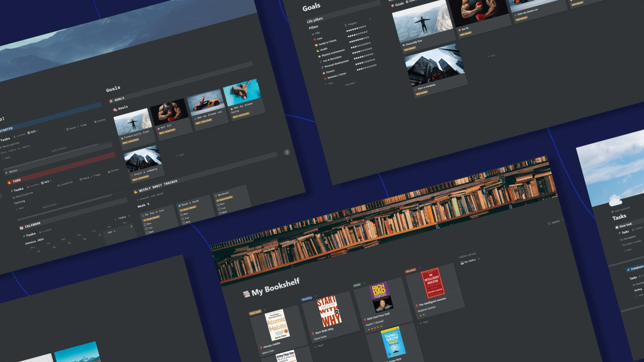The image size is (644, 362).
Task: Open the All view dropdown in TODO section
Action: (46, 182)
